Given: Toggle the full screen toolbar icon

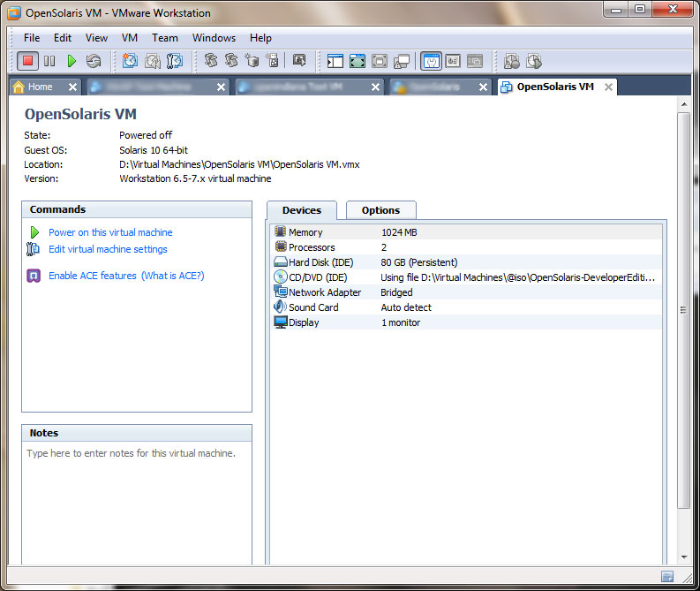Looking at the screenshot, I should click(x=358, y=61).
